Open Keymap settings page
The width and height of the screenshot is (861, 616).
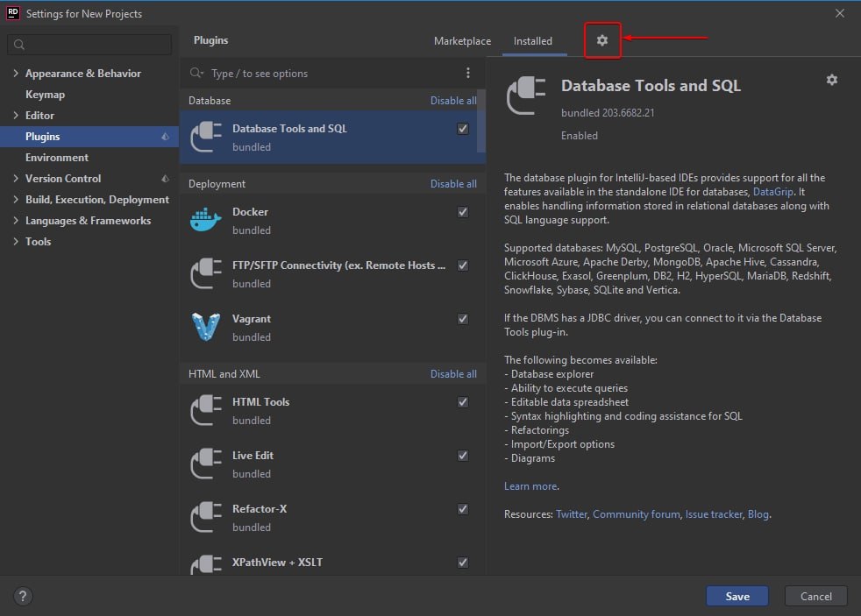pos(45,95)
